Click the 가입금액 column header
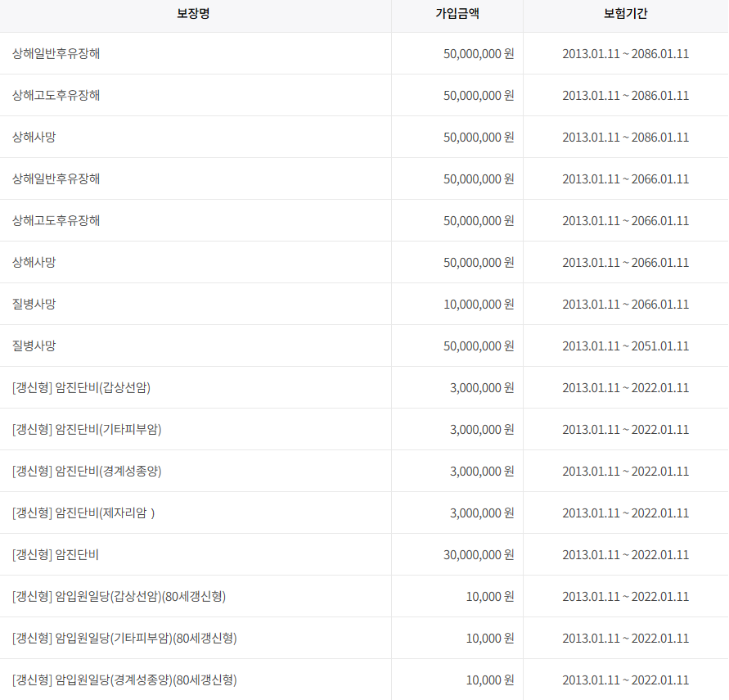This screenshot has height=700, width=729. [x=457, y=13]
